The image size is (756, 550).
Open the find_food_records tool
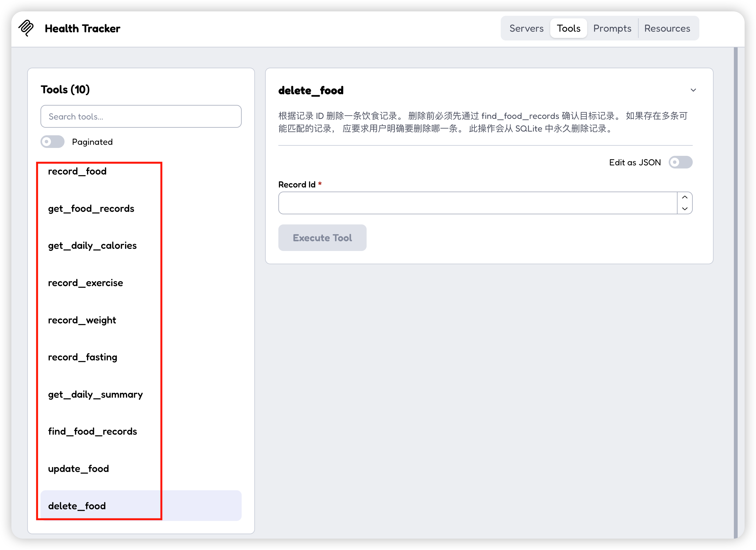pos(141,431)
